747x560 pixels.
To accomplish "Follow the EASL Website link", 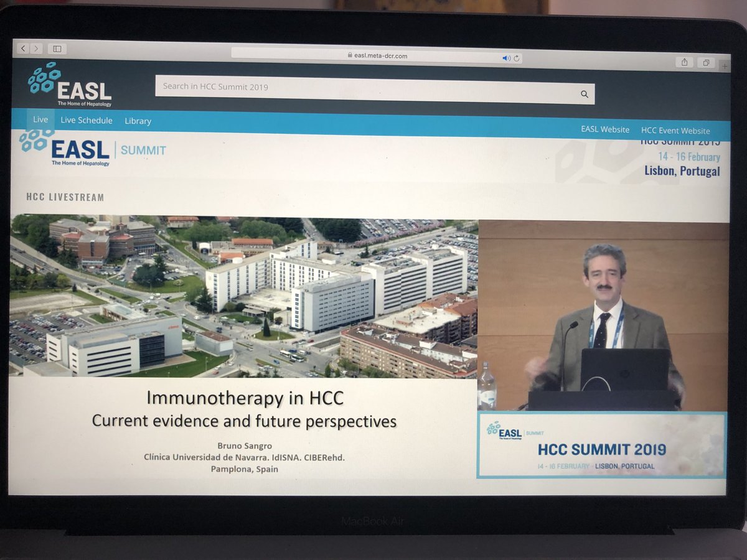I will (x=605, y=129).
